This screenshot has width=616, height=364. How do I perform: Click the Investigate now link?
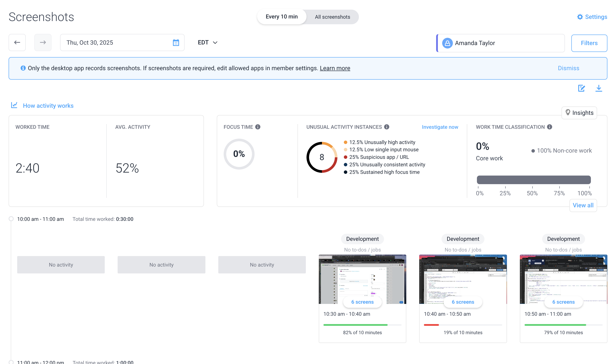(440, 127)
